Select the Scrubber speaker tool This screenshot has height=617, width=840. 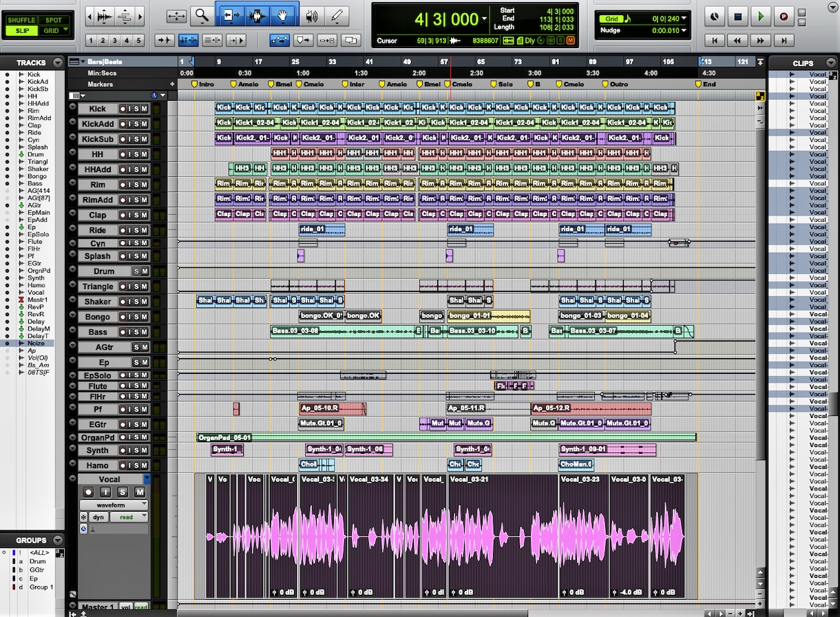[312, 15]
